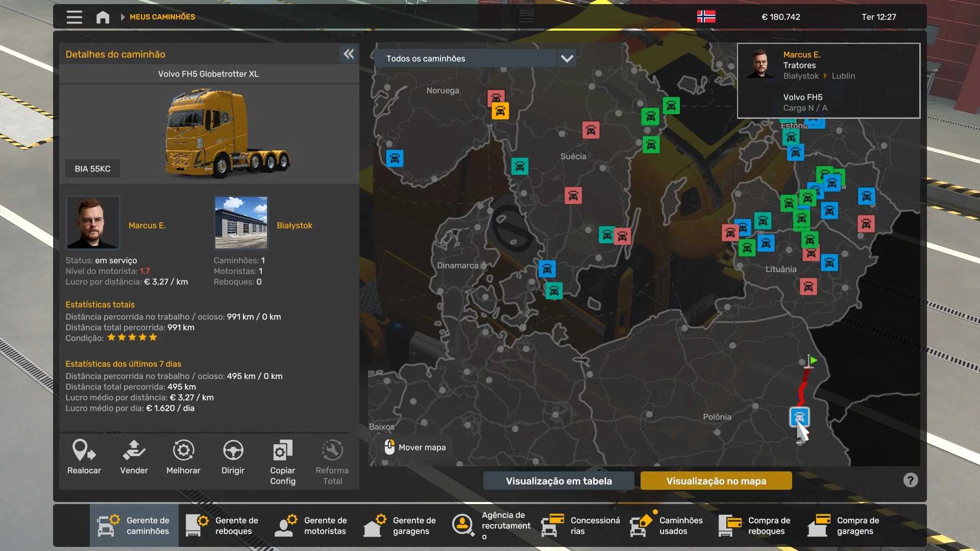This screenshot has height=551, width=980.
Task: Go to home screen icon
Action: pos(103,17)
